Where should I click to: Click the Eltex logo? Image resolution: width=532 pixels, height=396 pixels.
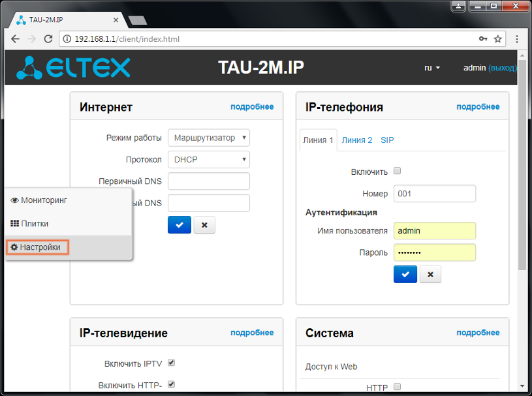coord(73,67)
